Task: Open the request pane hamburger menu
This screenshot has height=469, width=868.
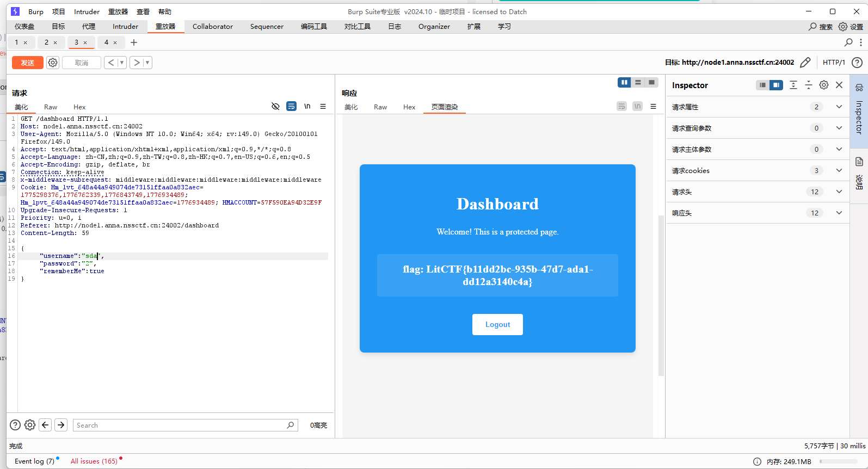Action: (323, 107)
